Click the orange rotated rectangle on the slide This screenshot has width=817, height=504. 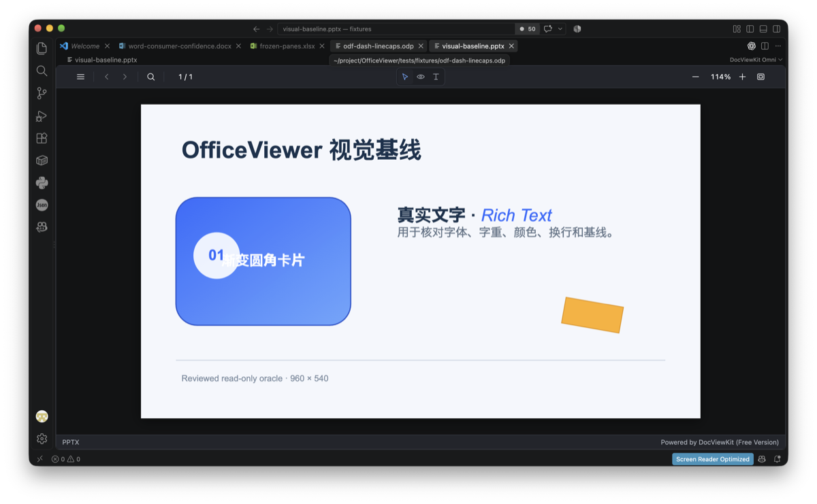[592, 315]
